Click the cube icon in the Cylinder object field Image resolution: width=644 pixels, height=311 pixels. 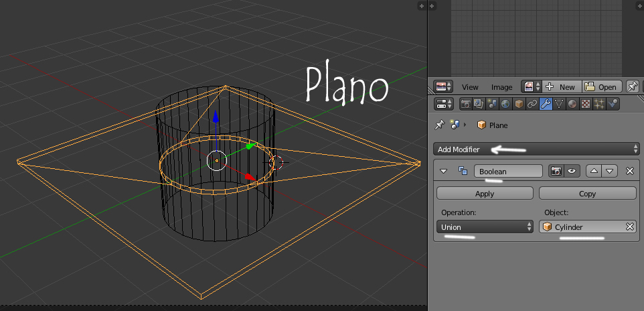click(547, 227)
